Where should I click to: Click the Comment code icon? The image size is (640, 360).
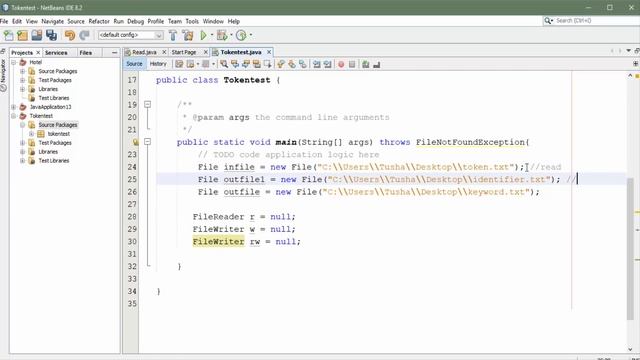click(366, 64)
